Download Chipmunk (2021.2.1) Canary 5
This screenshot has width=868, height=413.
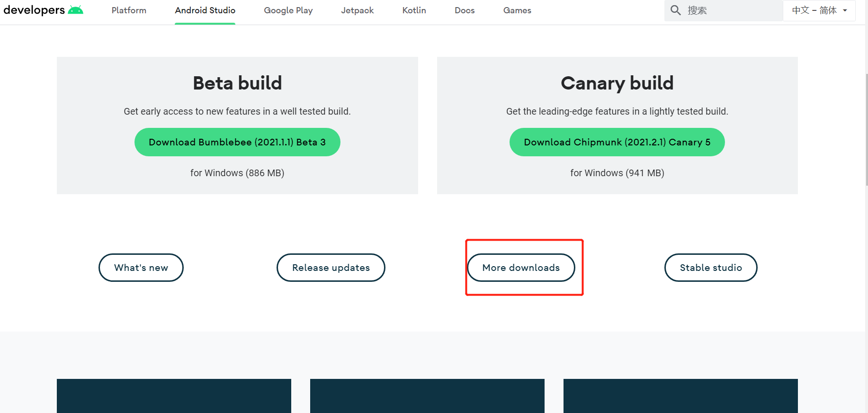tap(617, 142)
